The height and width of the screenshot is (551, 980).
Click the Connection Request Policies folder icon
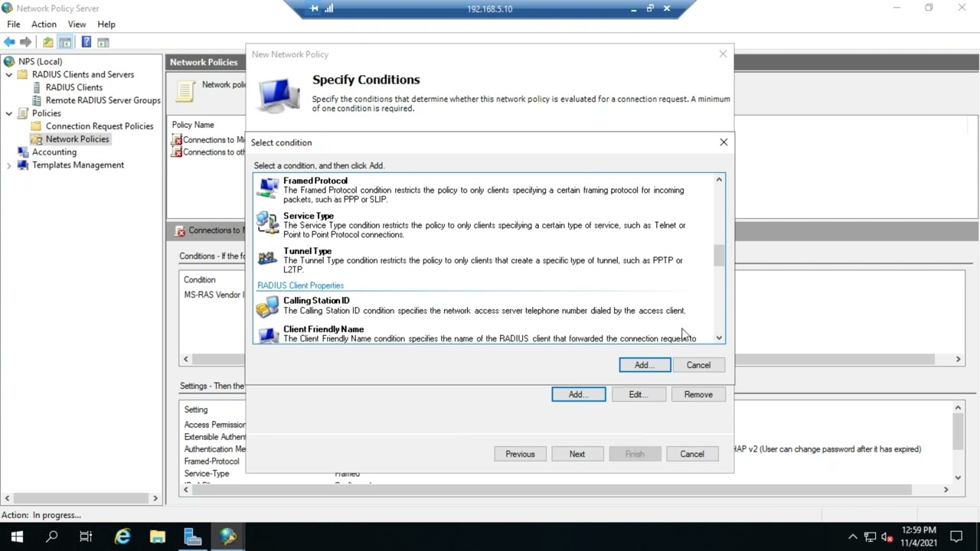point(37,126)
